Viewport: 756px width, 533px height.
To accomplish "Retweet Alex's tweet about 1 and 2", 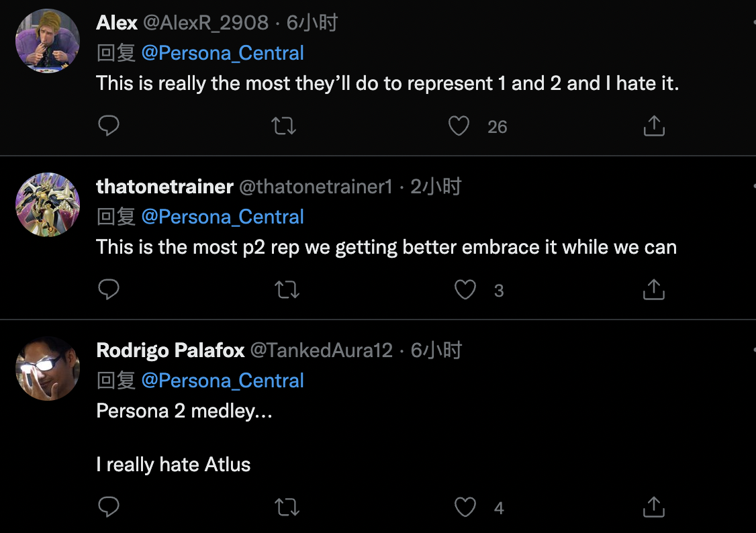I will point(284,126).
